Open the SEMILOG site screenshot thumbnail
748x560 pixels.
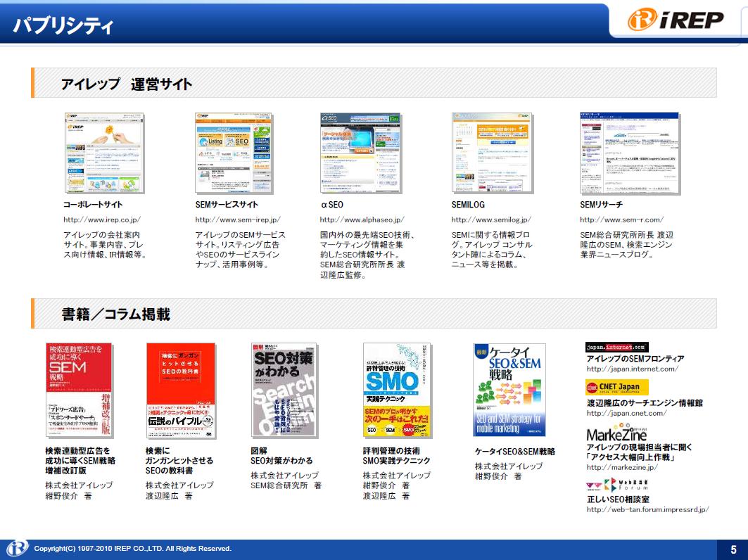click(491, 153)
